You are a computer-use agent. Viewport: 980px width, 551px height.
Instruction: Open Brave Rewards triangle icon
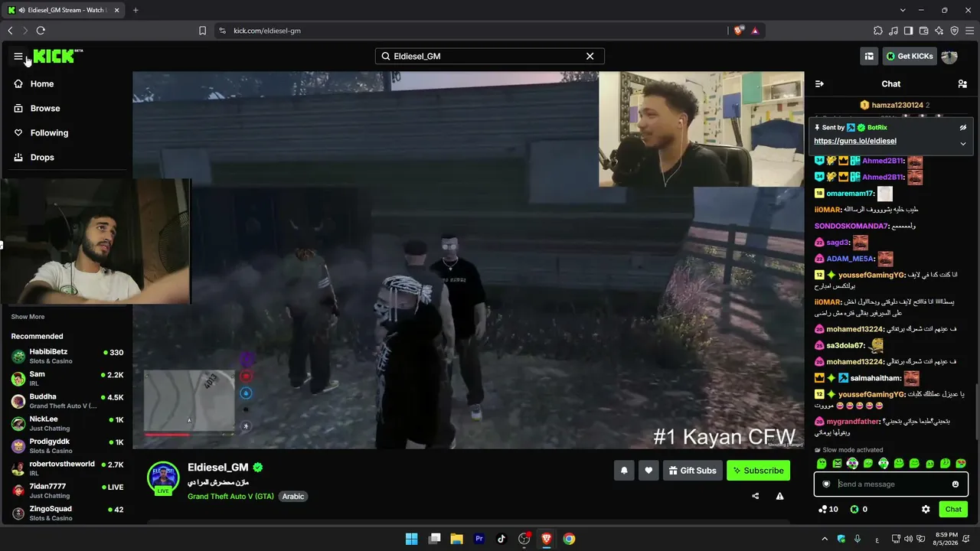coord(755,31)
